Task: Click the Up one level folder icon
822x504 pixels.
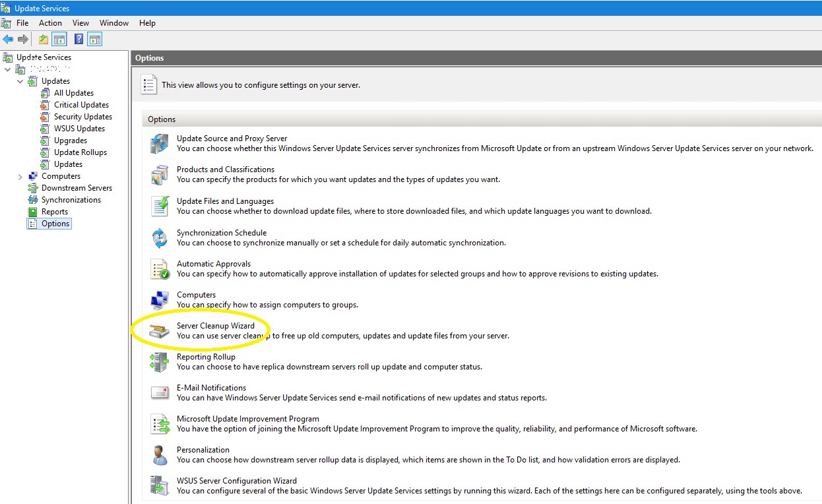Action: click(x=44, y=40)
